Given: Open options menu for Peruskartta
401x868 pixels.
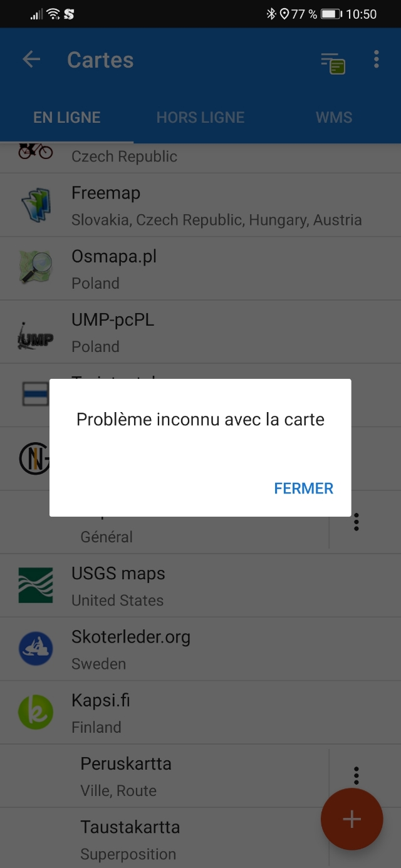Looking at the screenshot, I should click(x=356, y=776).
